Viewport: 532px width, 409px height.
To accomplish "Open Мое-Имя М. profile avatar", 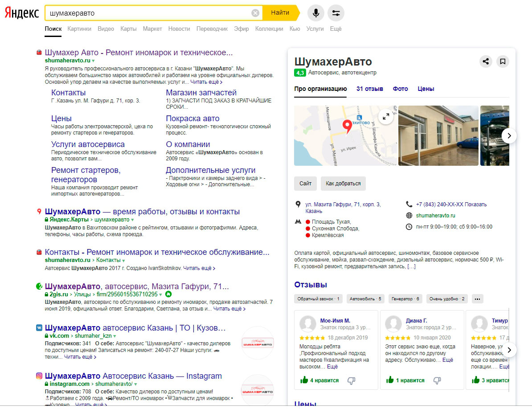I will (x=308, y=324).
